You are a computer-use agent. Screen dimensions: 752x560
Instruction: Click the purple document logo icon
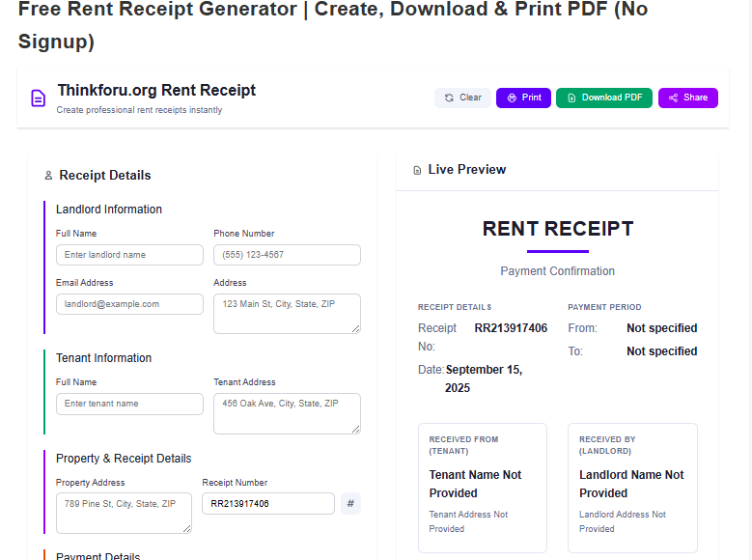click(x=38, y=98)
